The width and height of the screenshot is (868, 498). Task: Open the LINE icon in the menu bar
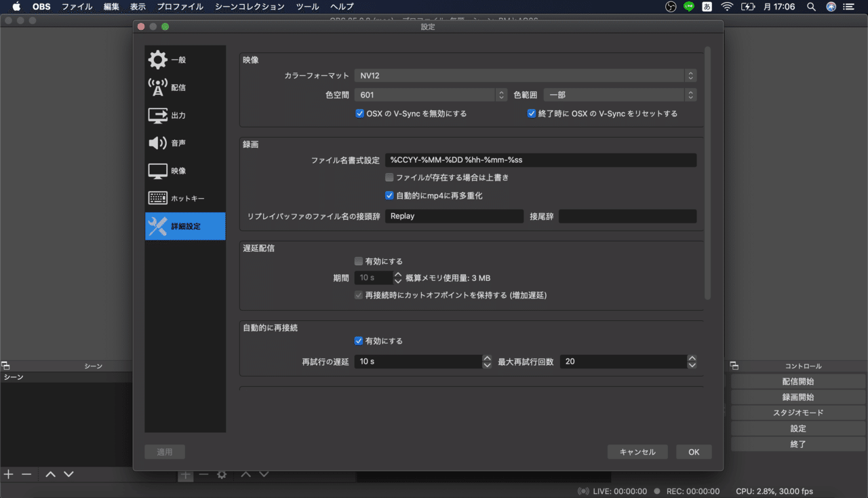689,7
